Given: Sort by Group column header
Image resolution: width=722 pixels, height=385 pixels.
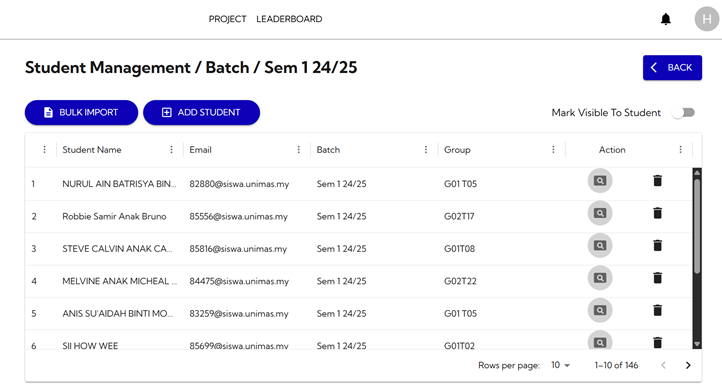Looking at the screenshot, I should click(x=457, y=150).
